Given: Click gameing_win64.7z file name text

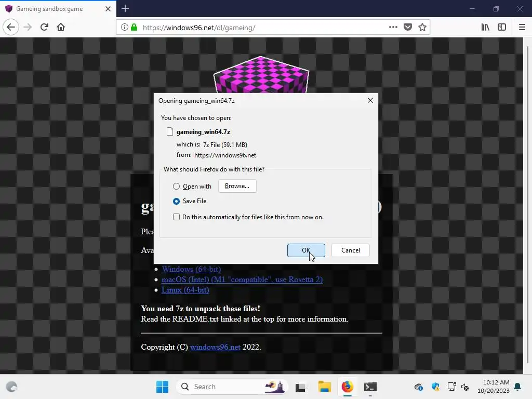Looking at the screenshot, I should pos(203,132).
